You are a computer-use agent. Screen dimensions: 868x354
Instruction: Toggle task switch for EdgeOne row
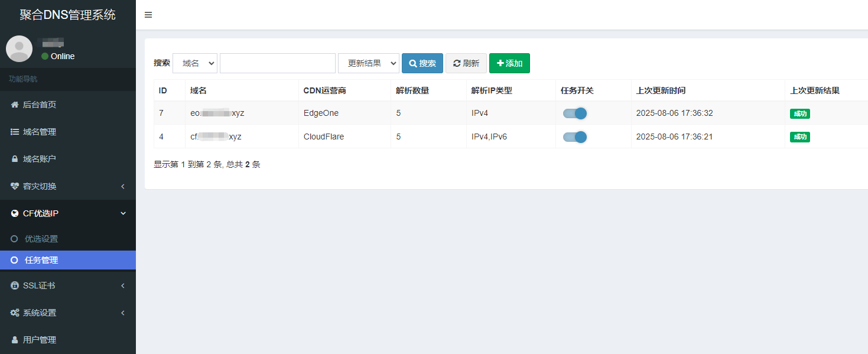pyautogui.click(x=574, y=113)
